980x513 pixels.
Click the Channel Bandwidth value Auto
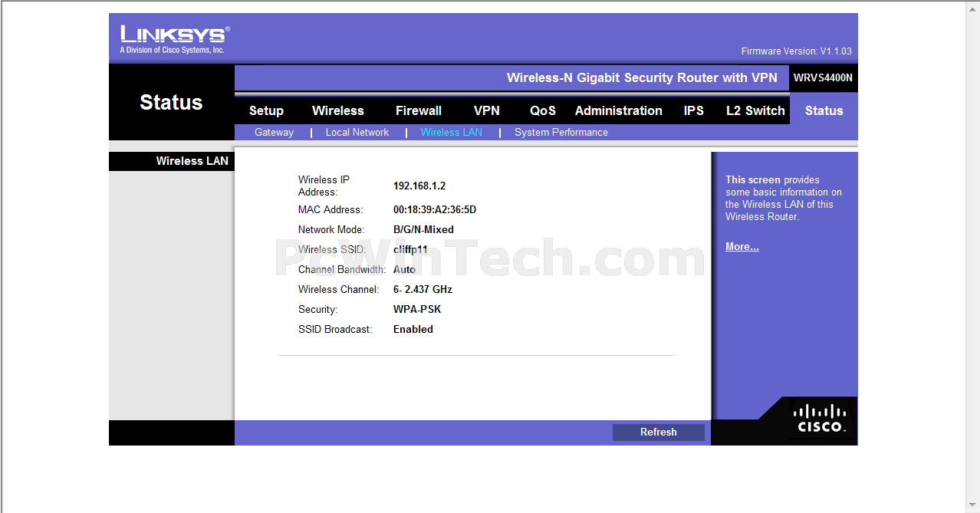[404, 269]
